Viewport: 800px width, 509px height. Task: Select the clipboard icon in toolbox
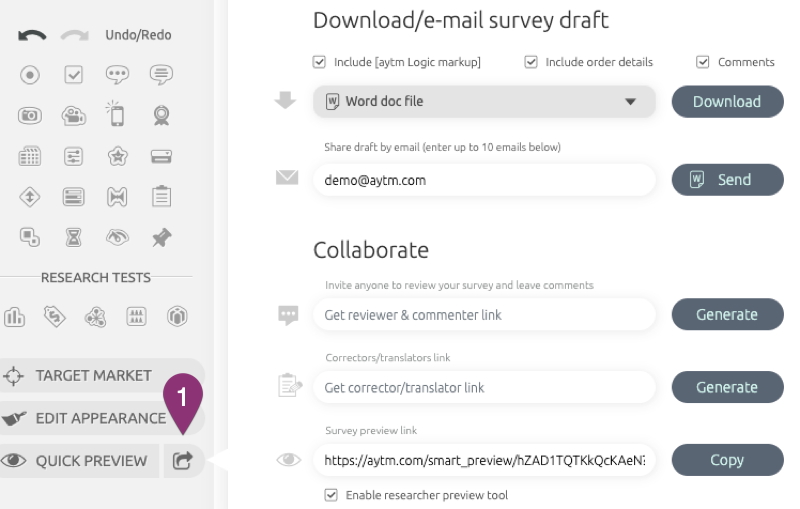[161, 196]
